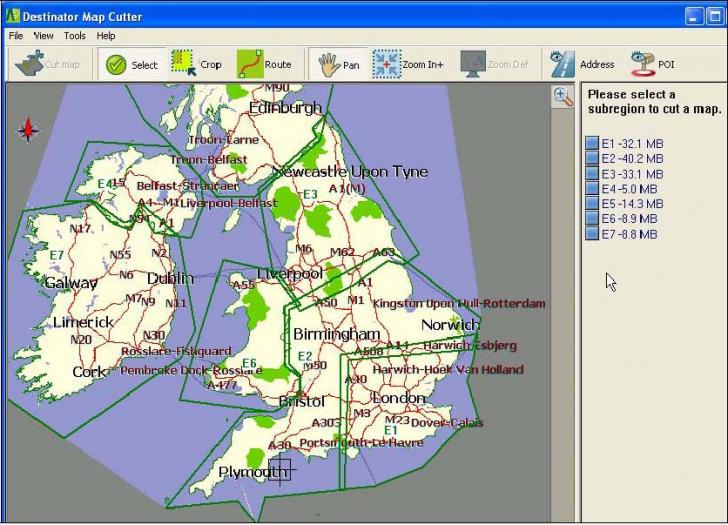Viewport: 728px width, 525px height.
Task: Click the Edinburgh city label on map
Action: 285,108
